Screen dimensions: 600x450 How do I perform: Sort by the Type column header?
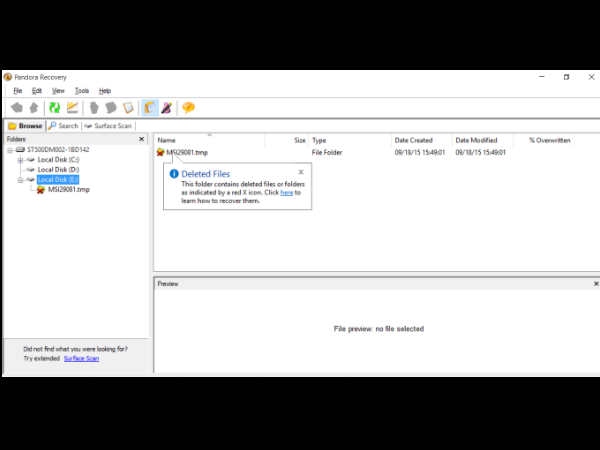[x=350, y=140]
